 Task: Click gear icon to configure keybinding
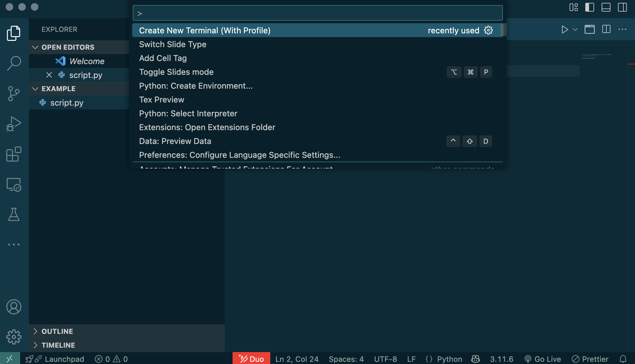point(488,30)
